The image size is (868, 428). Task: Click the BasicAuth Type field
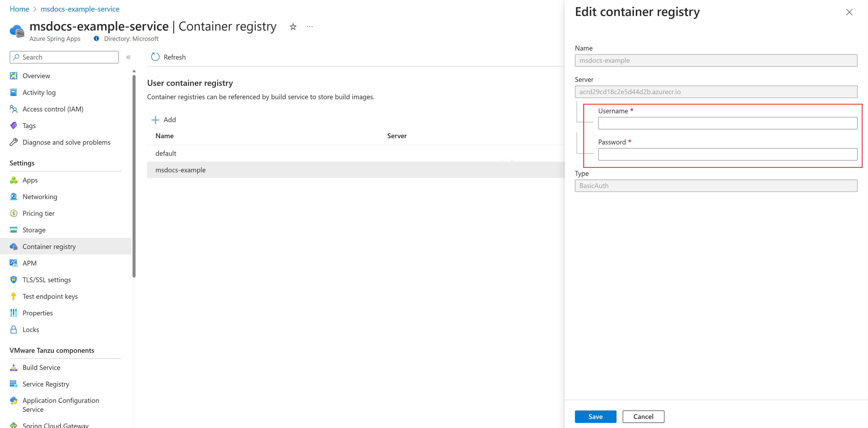(716, 186)
